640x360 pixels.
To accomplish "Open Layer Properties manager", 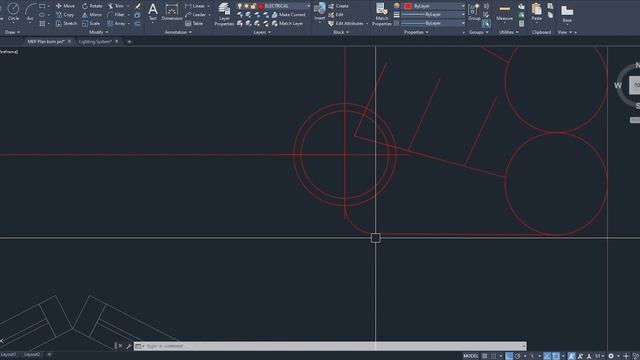I will point(224,14).
